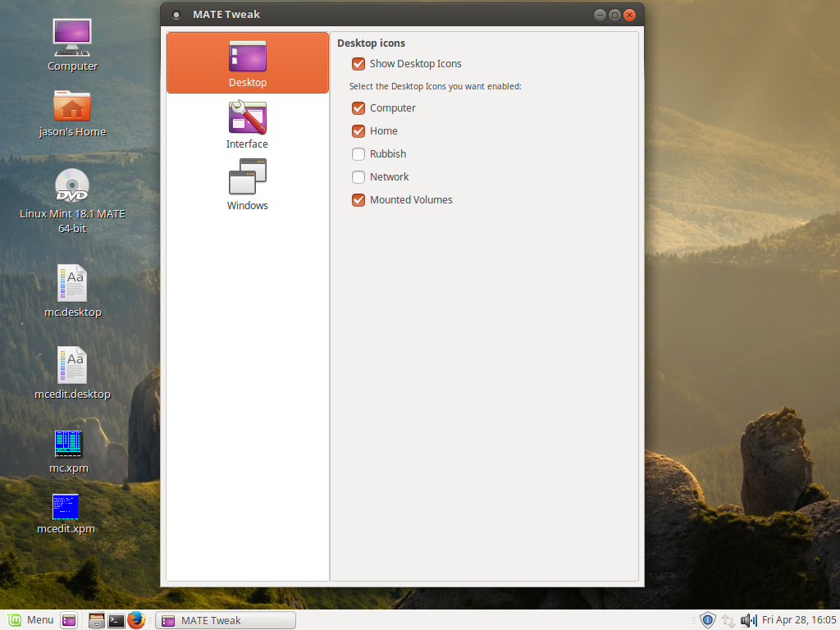Launch the terminal from the panel
This screenshot has width=840, height=630.
(x=116, y=620)
